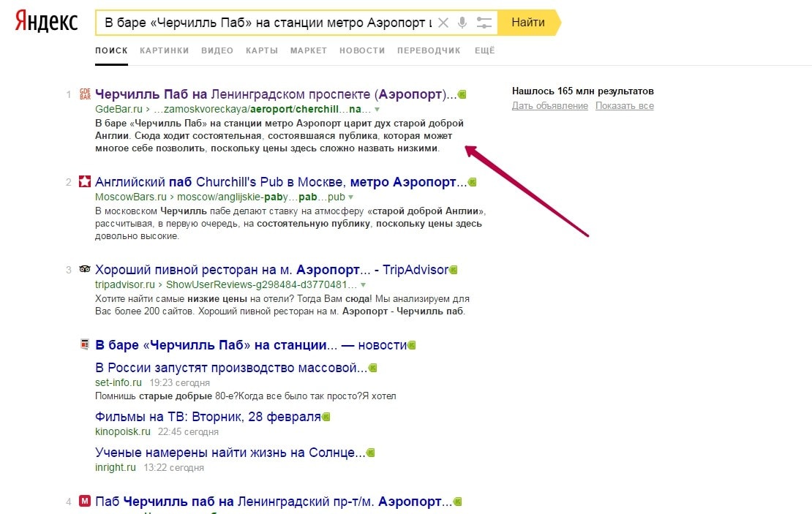Switch to the Картинки tab
The image size is (812, 514).
[164, 50]
